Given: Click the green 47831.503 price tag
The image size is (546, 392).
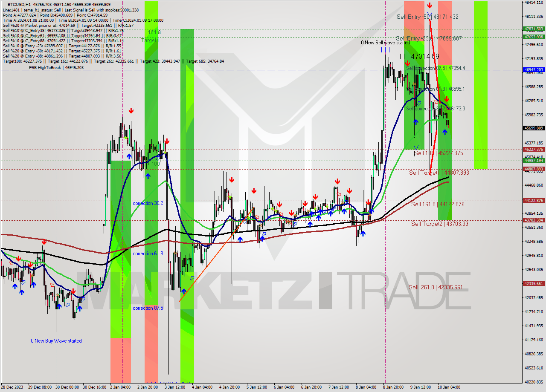Looking at the screenshot, I should tap(534, 29).
